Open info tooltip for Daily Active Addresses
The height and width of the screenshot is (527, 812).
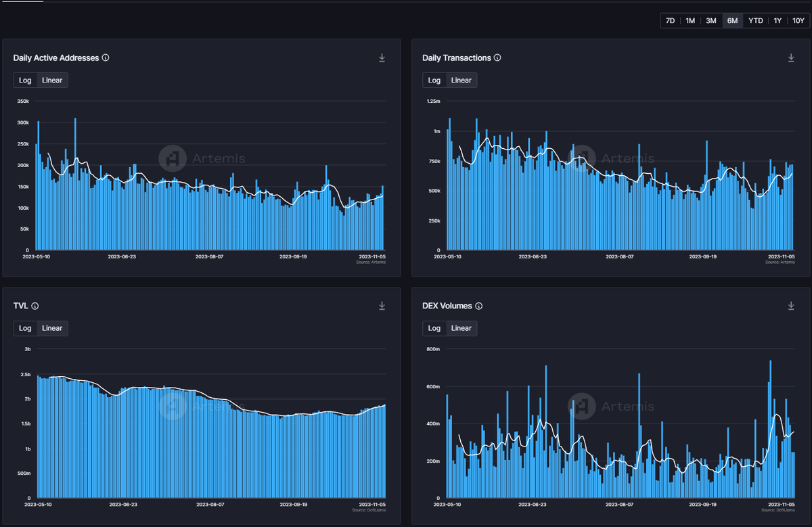106,58
